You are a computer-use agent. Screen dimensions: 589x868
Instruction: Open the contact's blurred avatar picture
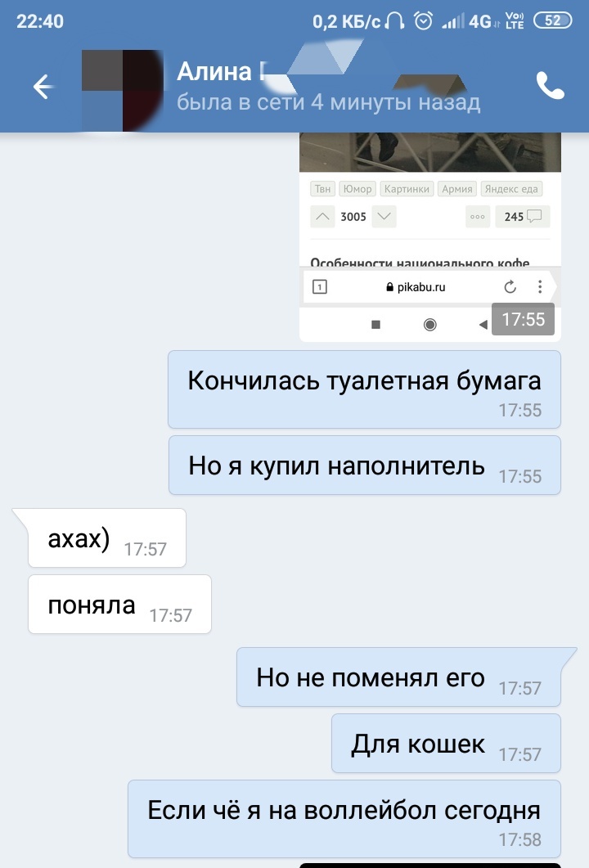(x=123, y=90)
